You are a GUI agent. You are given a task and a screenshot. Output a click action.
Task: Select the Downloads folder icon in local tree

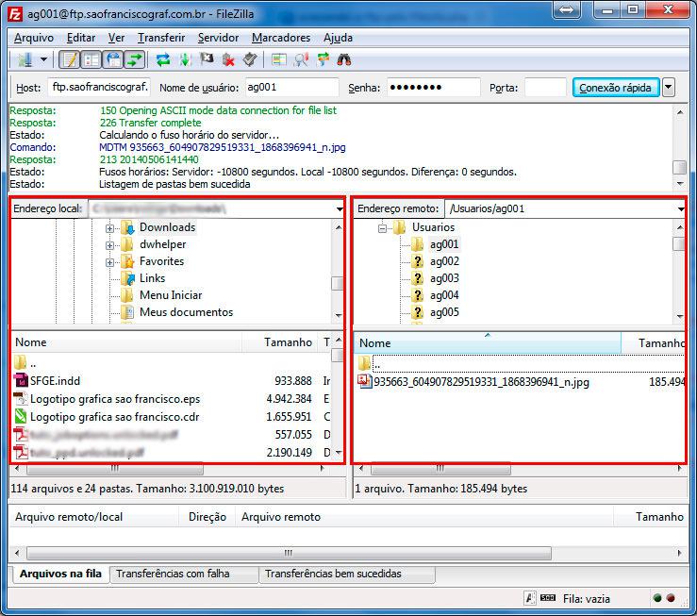127,227
